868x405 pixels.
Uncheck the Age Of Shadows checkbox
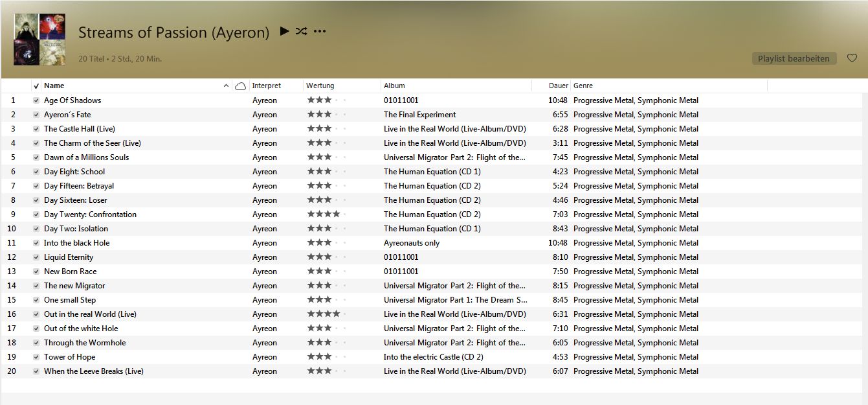click(x=36, y=100)
